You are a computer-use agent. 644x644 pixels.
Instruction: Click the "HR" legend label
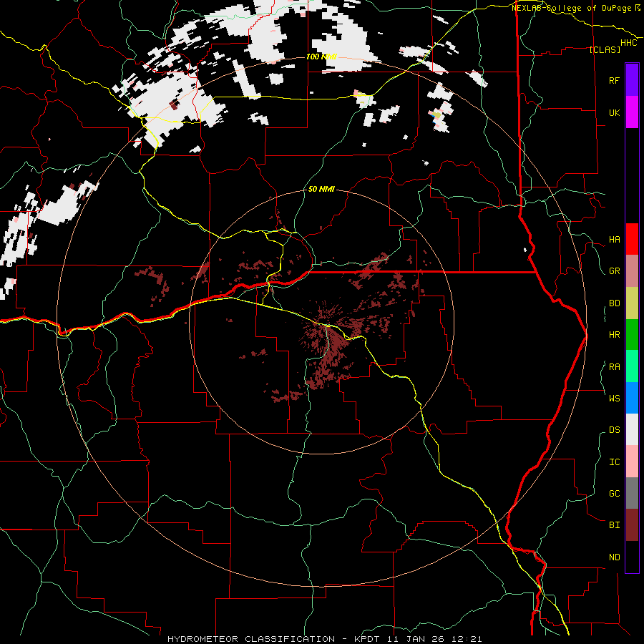pyautogui.click(x=614, y=335)
